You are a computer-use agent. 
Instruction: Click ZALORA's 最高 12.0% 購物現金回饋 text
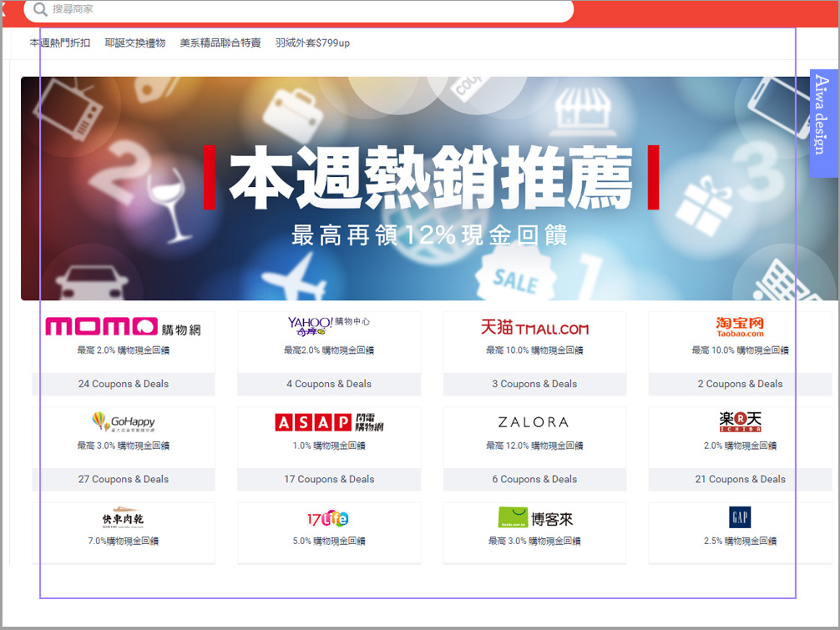534,446
